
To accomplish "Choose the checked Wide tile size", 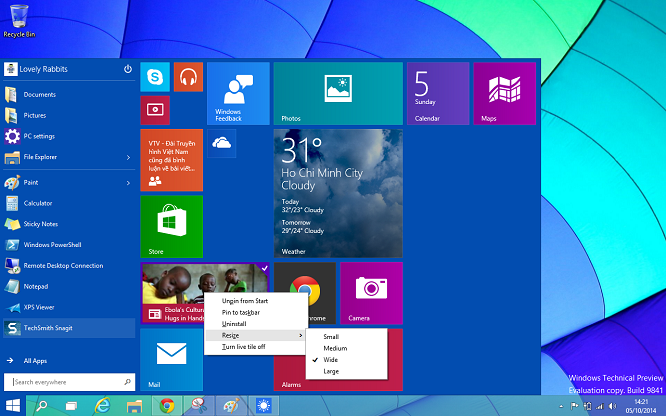I will pos(347,359).
